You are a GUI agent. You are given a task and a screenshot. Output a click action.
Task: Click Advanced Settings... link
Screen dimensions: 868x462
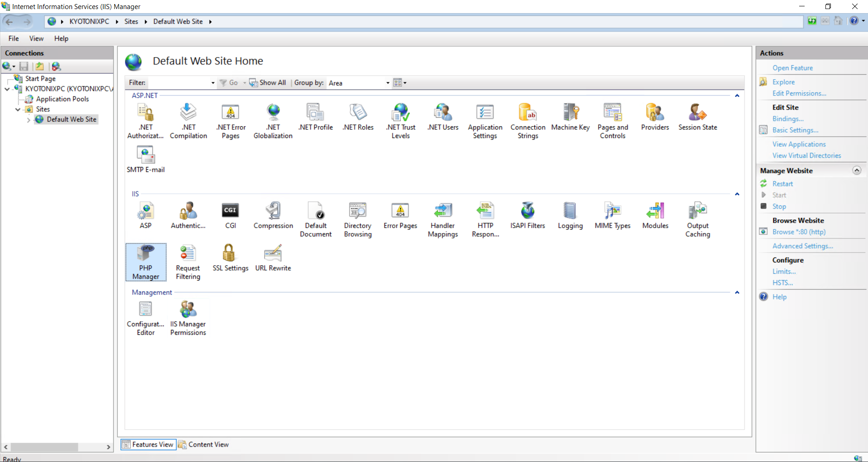(x=802, y=246)
